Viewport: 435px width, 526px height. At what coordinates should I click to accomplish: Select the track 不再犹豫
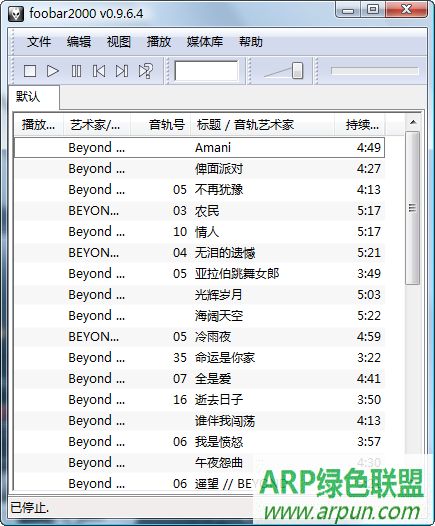[x=199, y=190]
